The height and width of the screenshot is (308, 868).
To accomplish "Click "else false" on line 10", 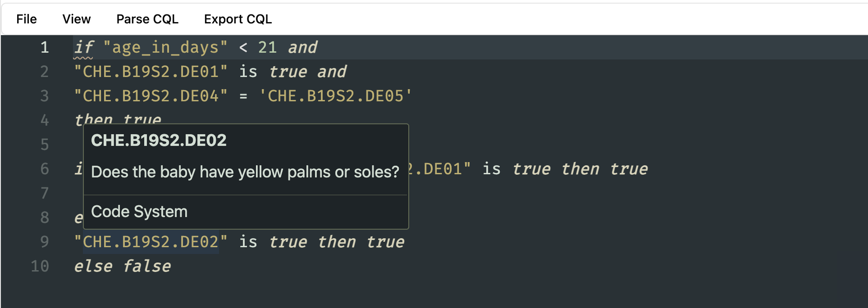I will [123, 266].
